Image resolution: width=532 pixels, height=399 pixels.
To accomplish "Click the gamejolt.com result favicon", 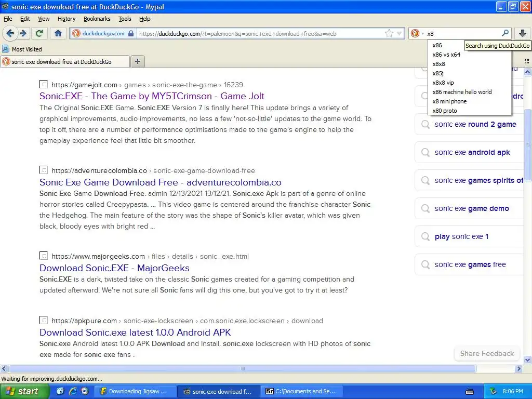I will (x=44, y=84).
